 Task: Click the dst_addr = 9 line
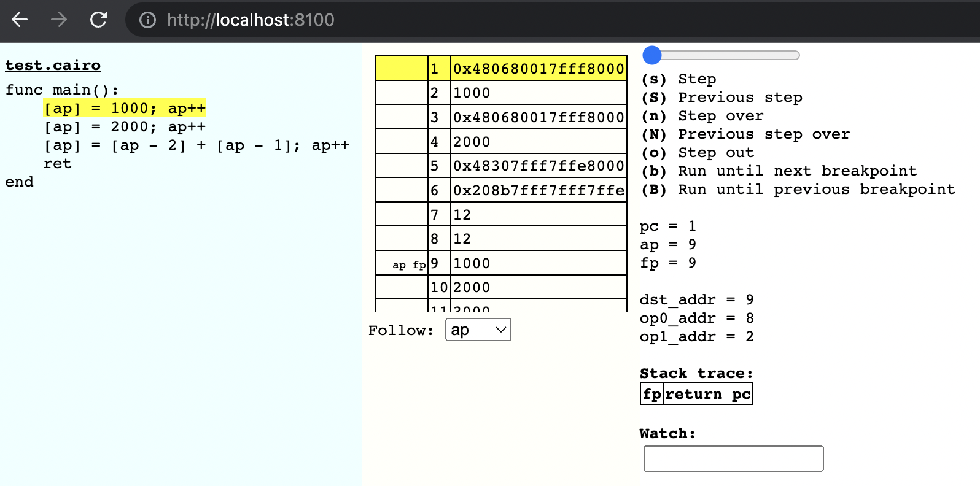point(697,300)
